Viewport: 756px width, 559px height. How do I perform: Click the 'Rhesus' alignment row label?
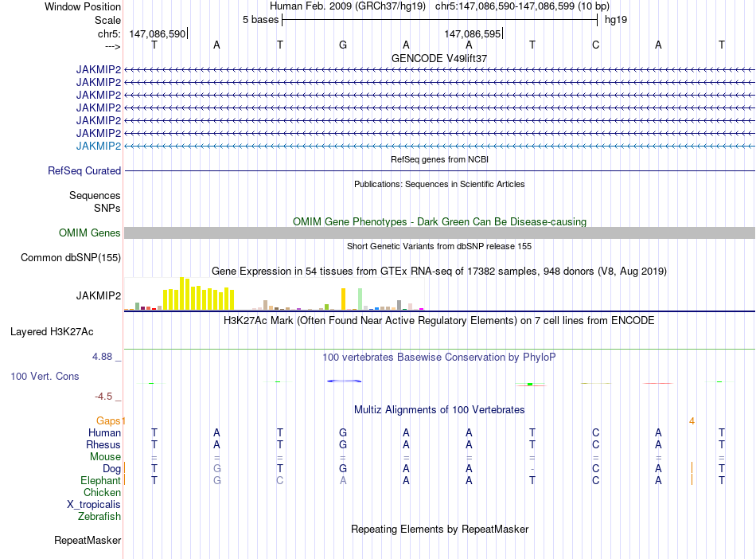(x=103, y=444)
